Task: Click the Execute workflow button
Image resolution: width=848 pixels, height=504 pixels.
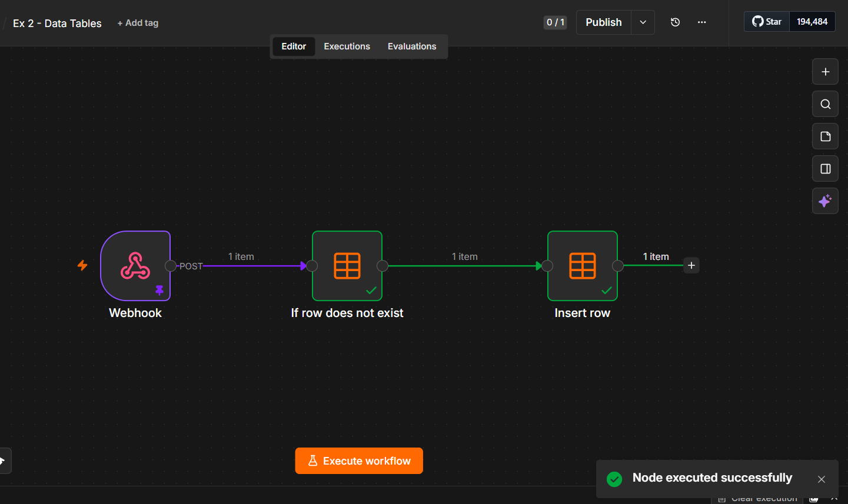Action: 359,461
